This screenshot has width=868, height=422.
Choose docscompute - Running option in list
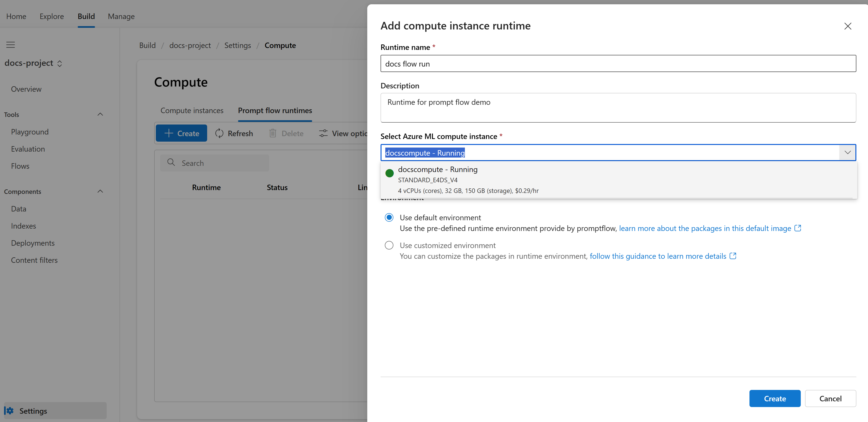point(618,180)
